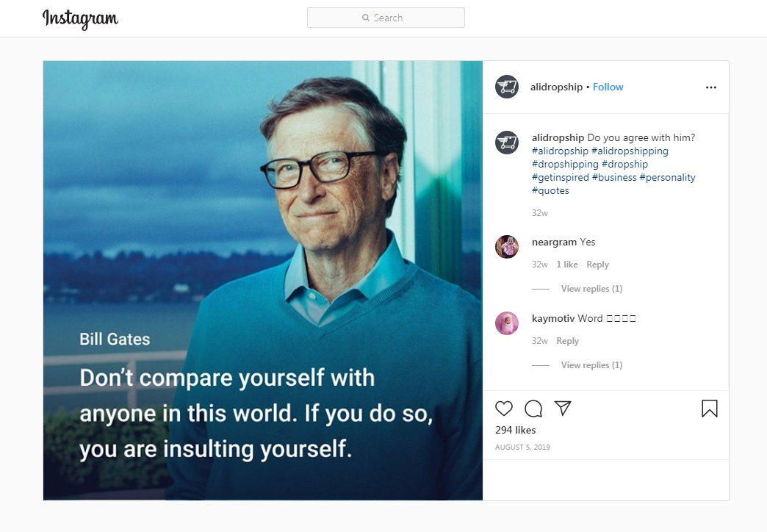
Task: Open the three-dot more options menu
Action: click(x=710, y=87)
